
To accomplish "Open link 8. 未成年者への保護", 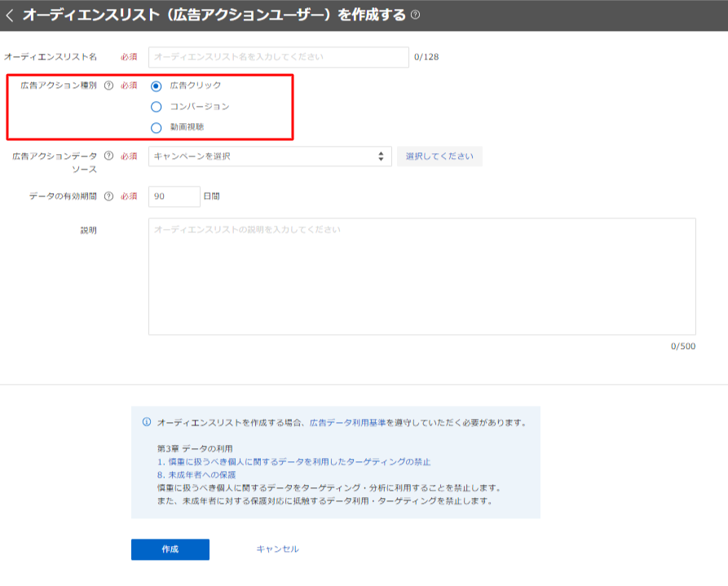I will [196, 475].
